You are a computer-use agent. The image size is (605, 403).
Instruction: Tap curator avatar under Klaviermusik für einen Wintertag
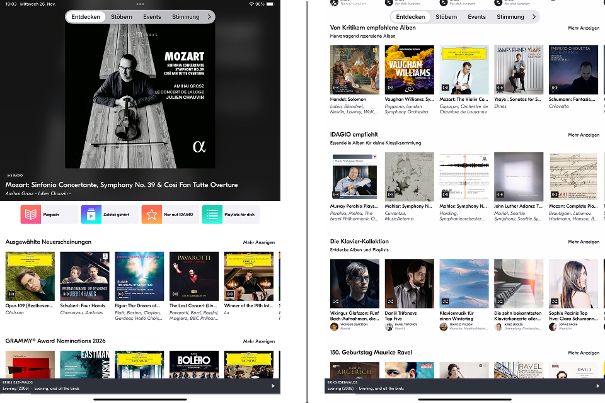[443, 327]
